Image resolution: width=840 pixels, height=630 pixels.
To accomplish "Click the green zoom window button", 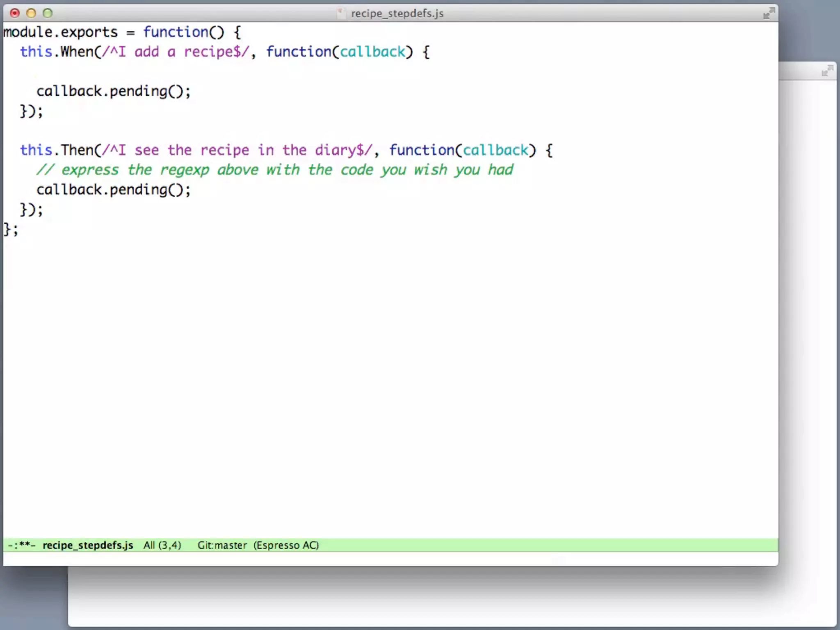I will (48, 13).
